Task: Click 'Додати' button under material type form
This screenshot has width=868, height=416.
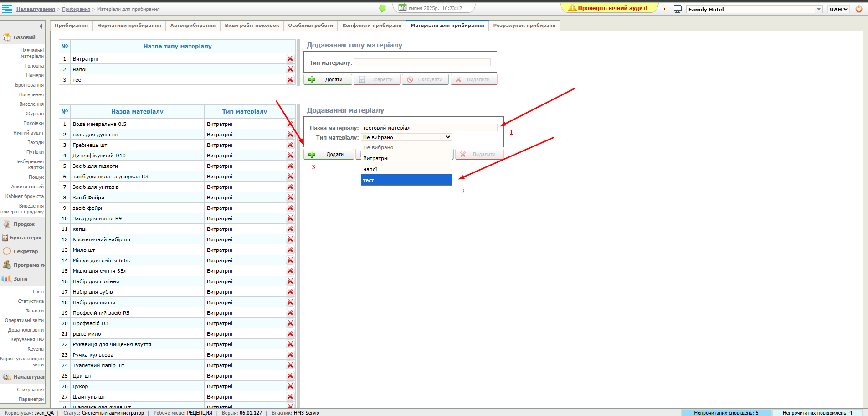Action: pyautogui.click(x=328, y=79)
